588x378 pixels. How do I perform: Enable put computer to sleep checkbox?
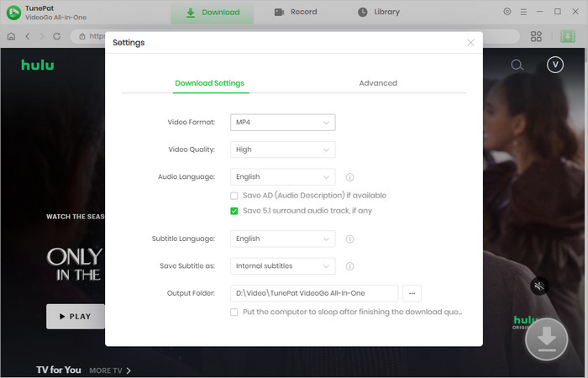tap(234, 312)
